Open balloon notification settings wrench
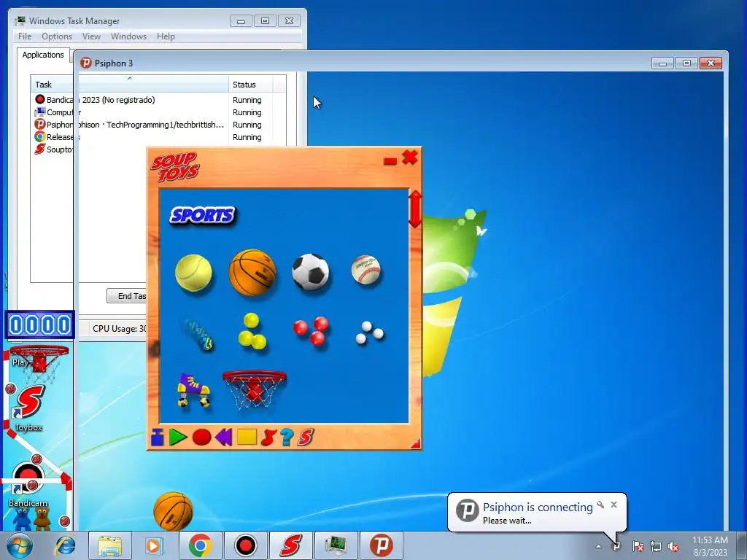 pos(600,505)
